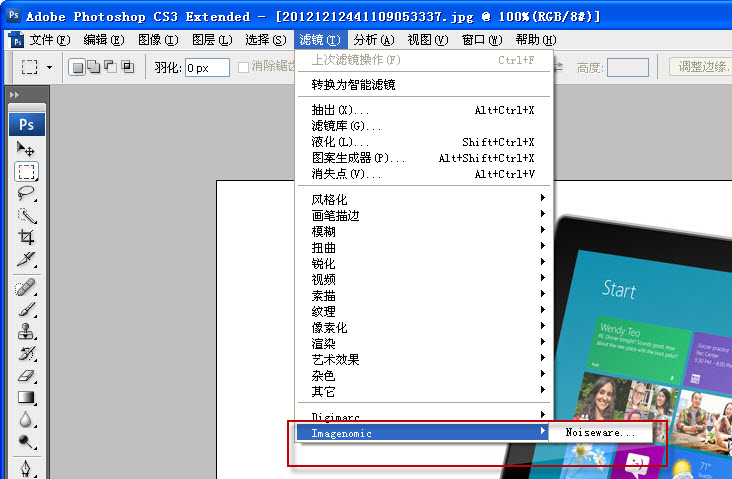Click the 高度 height input field
Viewport: 732px width, 479px height.
627,68
